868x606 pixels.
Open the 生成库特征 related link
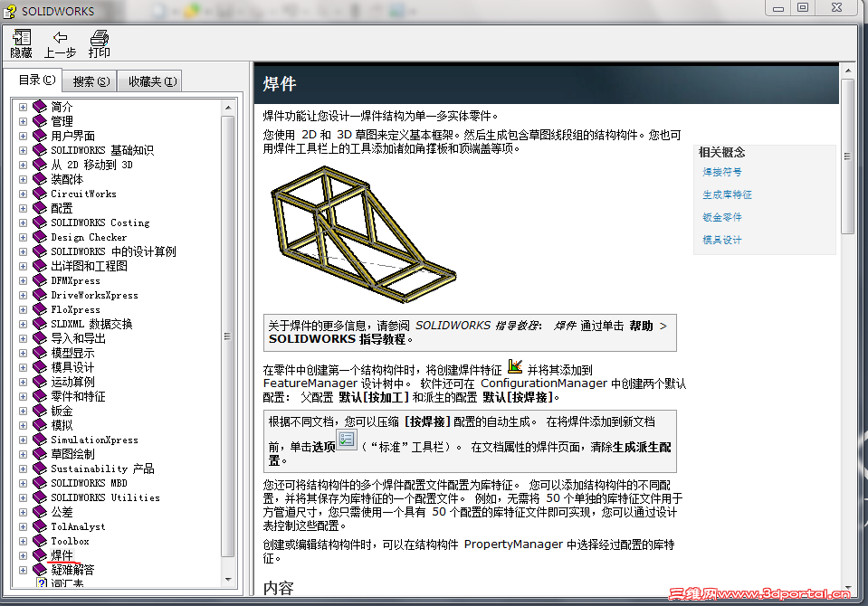point(727,194)
